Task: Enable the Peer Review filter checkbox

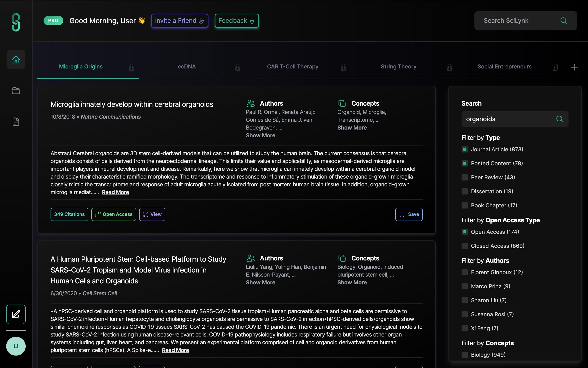Action: (x=465, y=177)
